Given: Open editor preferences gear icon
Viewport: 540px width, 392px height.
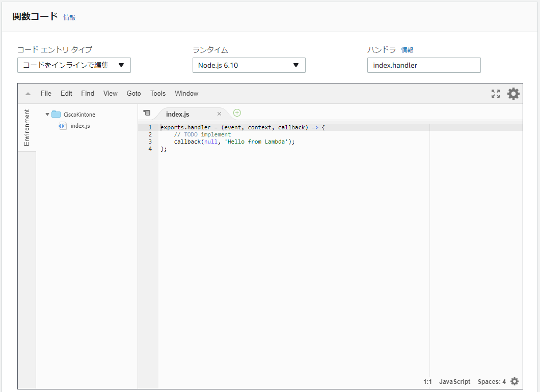Looking at the screenshot, I should click(x=513, y=94).
